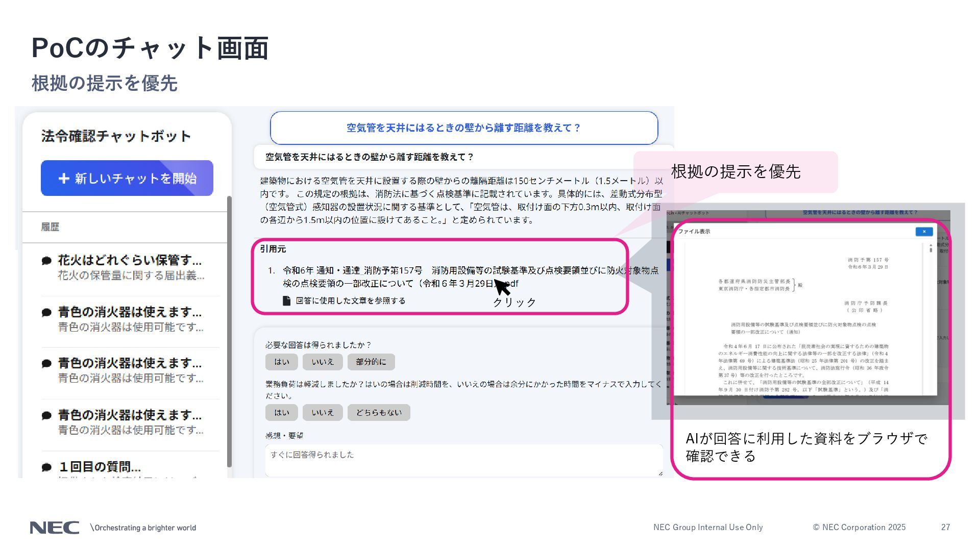Open the last history entry １回目の質問

pyautogui.click(x=100, y=467)
